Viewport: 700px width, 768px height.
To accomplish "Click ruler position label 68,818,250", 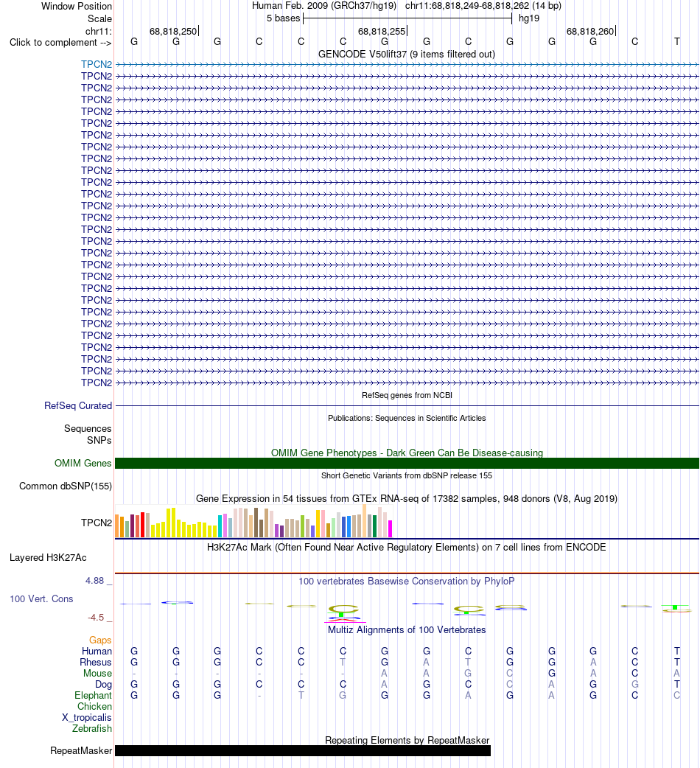I will coord(173,32).
